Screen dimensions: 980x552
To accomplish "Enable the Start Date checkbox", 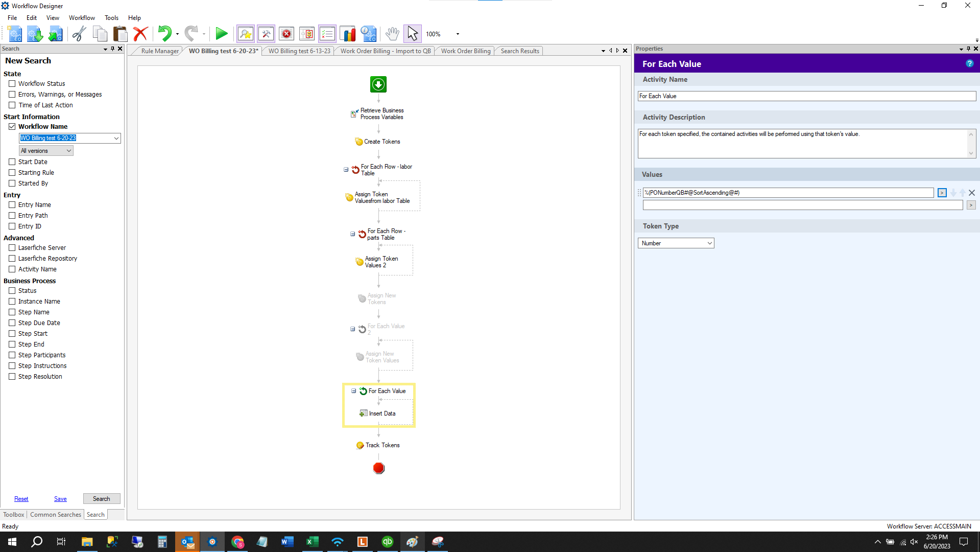I will click(12, 162).
